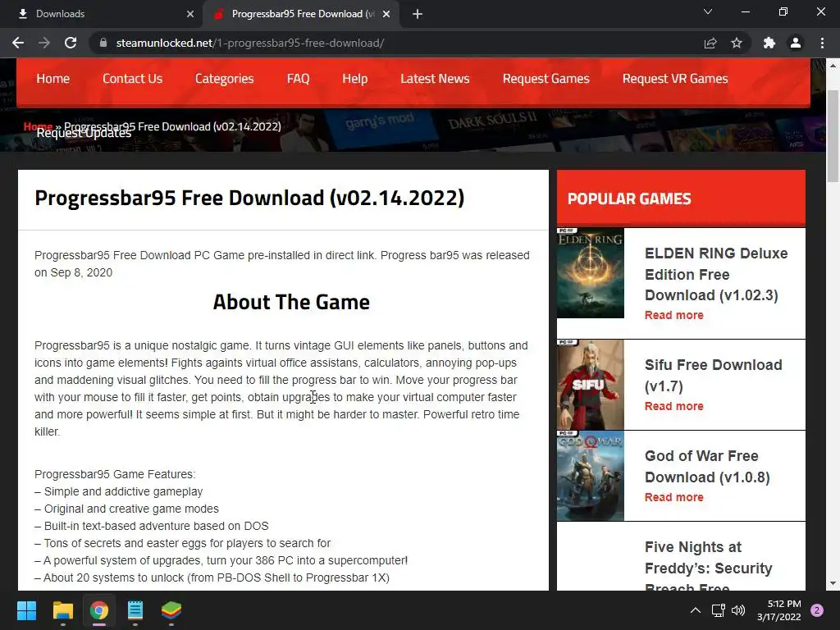This screenshot has width=840, height=630.
Task: Open the Windows Start menu
Action: point(26,610)
